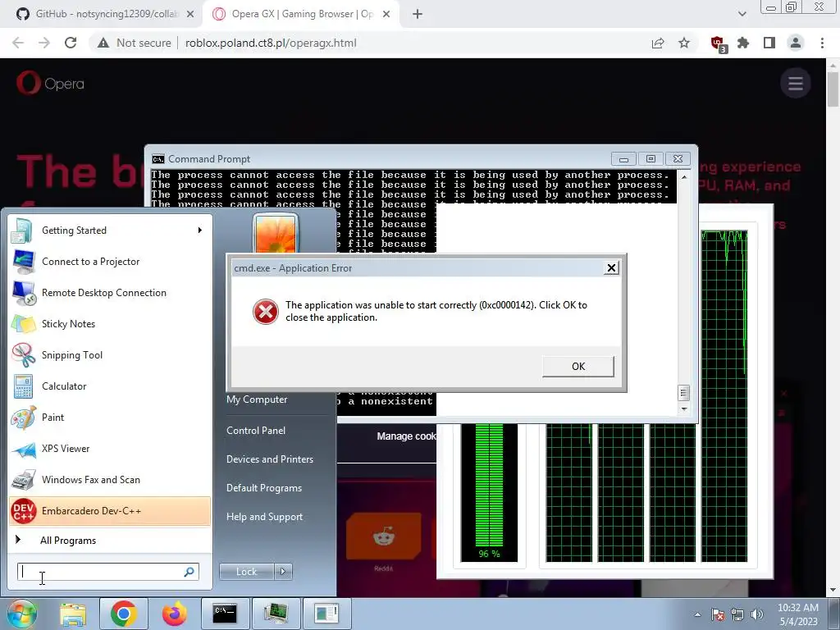Launch Remote Desktop Connection

pyautogui.click(x=110, y=293)
